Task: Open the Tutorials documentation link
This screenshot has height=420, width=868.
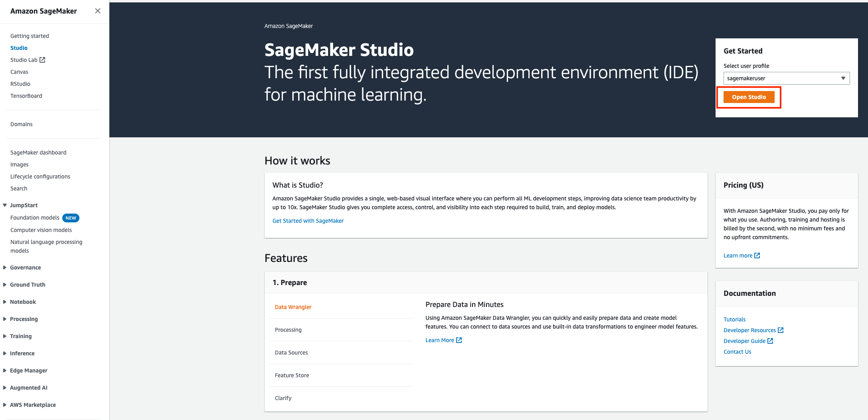Action: pos(734,319)
